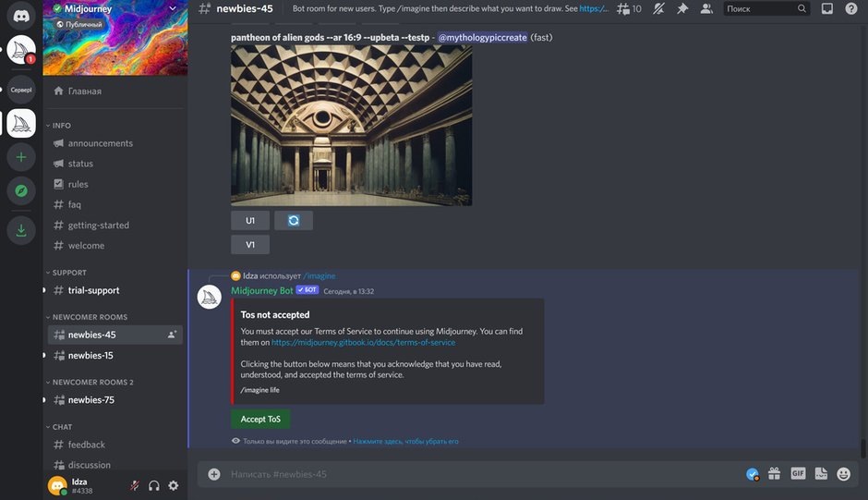Focus the message input for newbies-45
868x500 pixels.
pos(482,474)
